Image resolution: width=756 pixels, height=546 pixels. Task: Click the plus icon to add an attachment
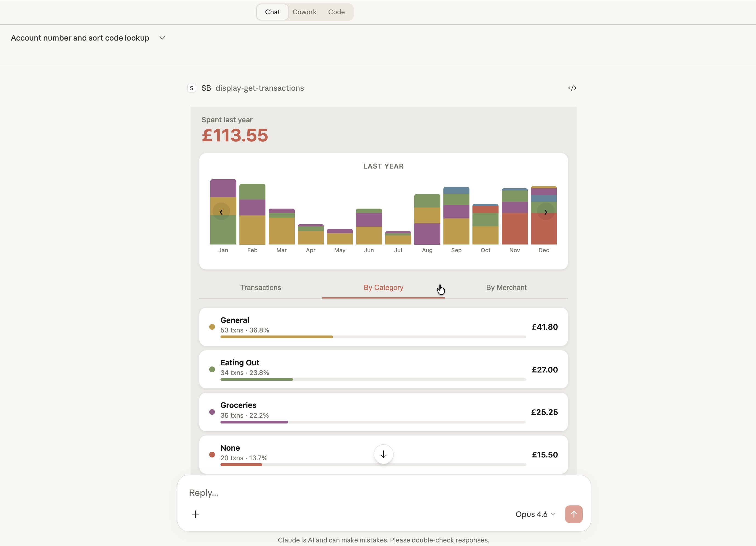point(196,514)
